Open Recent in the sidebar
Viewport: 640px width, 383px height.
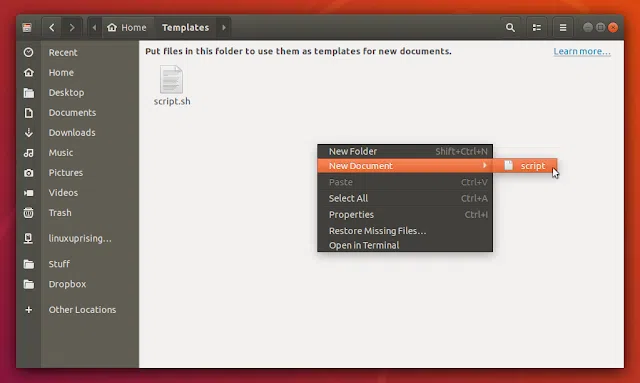point(63,52)
